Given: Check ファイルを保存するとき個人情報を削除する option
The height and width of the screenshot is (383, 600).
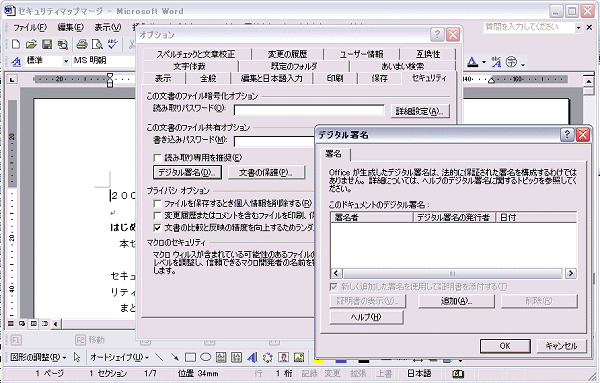Looking at the screenshot, I should coord(157,203).
